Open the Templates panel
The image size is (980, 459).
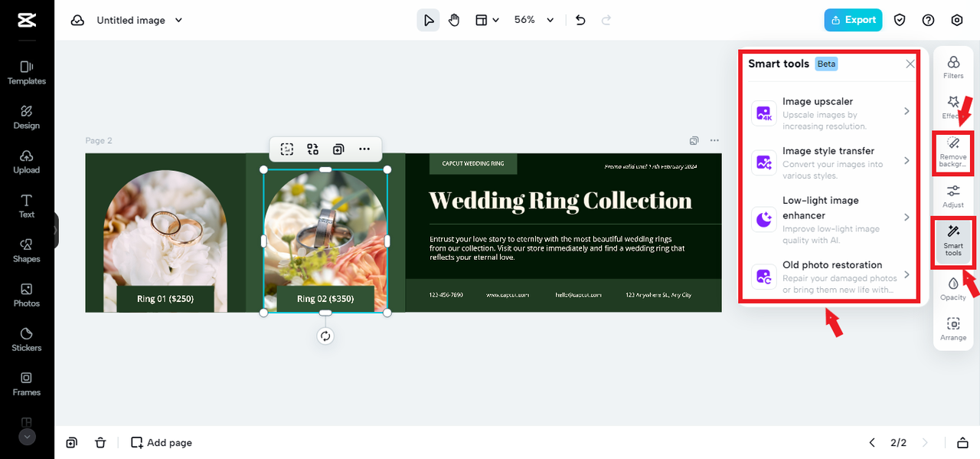coord(27,73)
